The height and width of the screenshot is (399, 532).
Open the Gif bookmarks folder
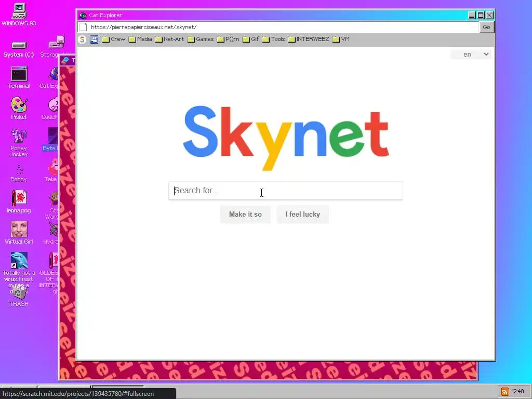point(251,39)
